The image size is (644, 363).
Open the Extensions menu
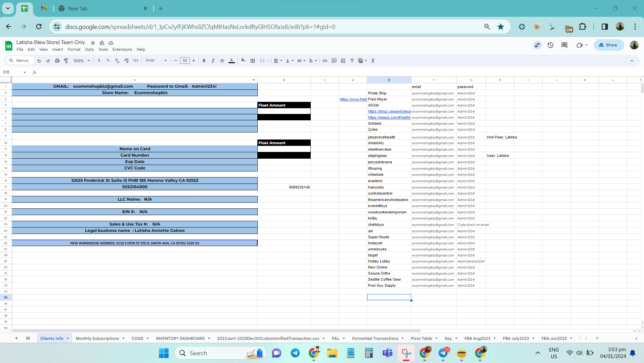[x=122, y=49]
